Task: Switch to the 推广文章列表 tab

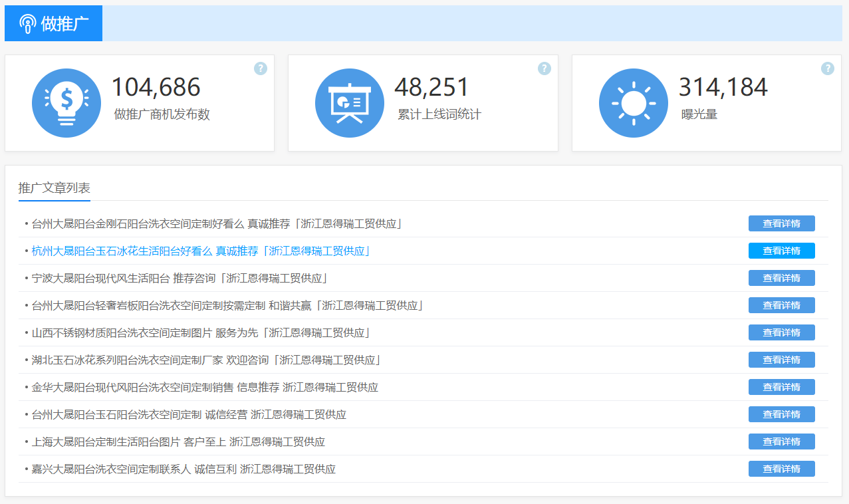Action: coord(55,188)
